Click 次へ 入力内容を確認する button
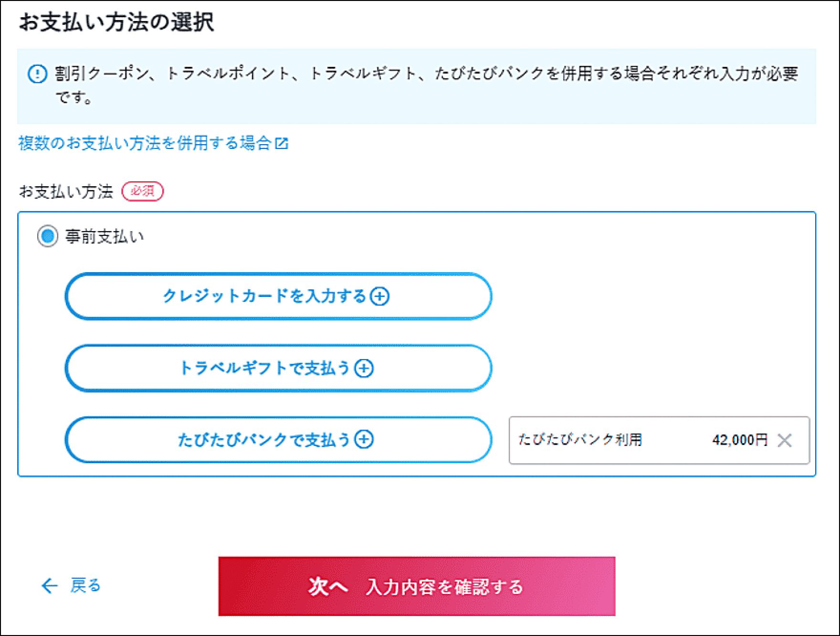 coord(416,586)
